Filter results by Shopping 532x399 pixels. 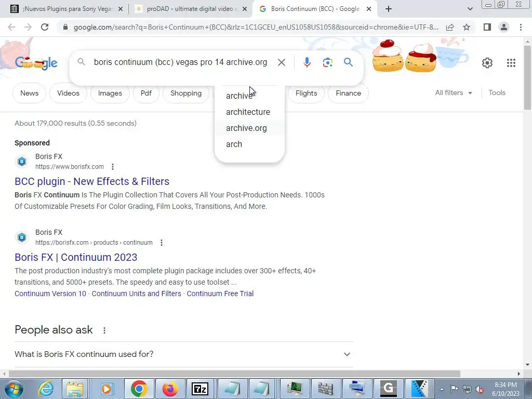coord(186,93)
